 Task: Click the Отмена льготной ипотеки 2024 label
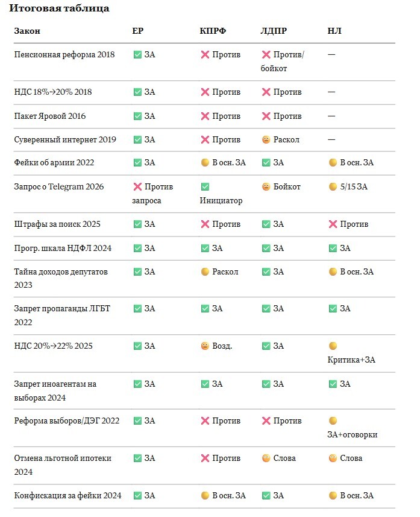(63, 465)
